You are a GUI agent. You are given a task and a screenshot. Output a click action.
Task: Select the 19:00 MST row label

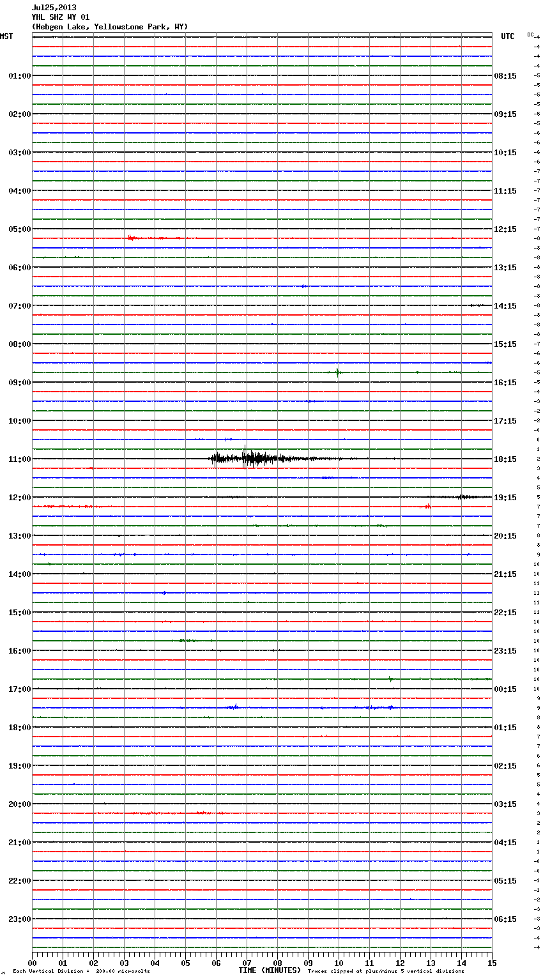tap(19, 766)
